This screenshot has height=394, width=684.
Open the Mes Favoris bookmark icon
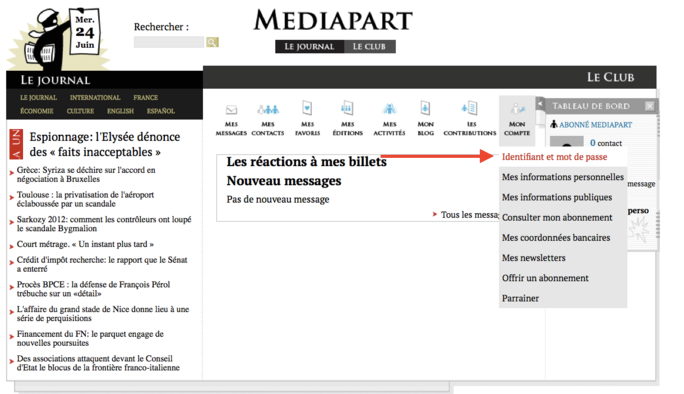click(307, 108)
